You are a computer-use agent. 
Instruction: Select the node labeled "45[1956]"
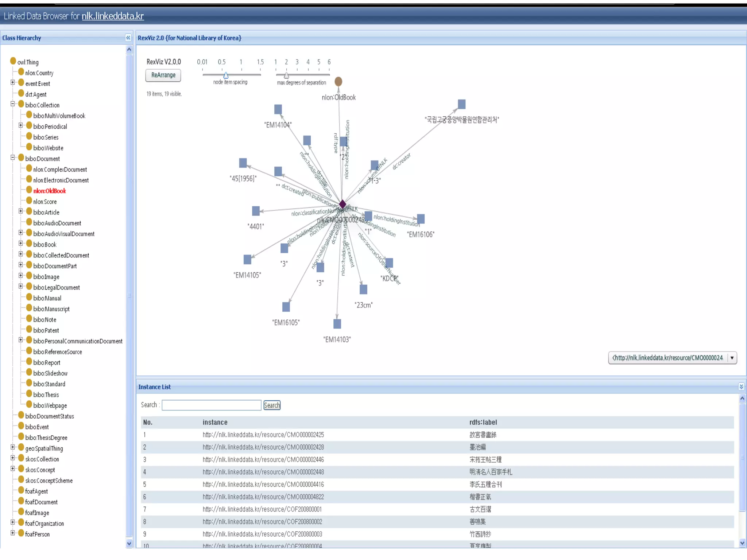(x=243, y=163)
